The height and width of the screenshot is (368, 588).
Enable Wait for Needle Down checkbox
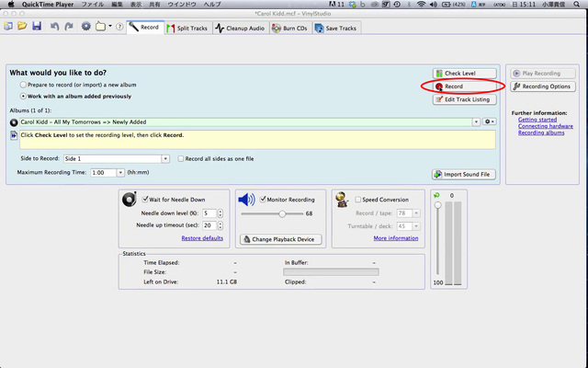pyautogui.click(x=147, y=199)
